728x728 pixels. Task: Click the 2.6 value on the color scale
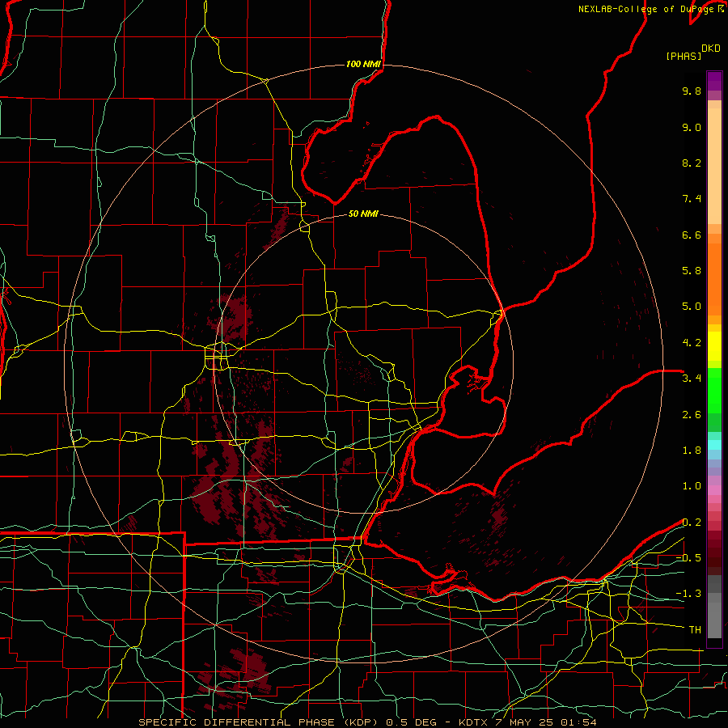point(692,415)
